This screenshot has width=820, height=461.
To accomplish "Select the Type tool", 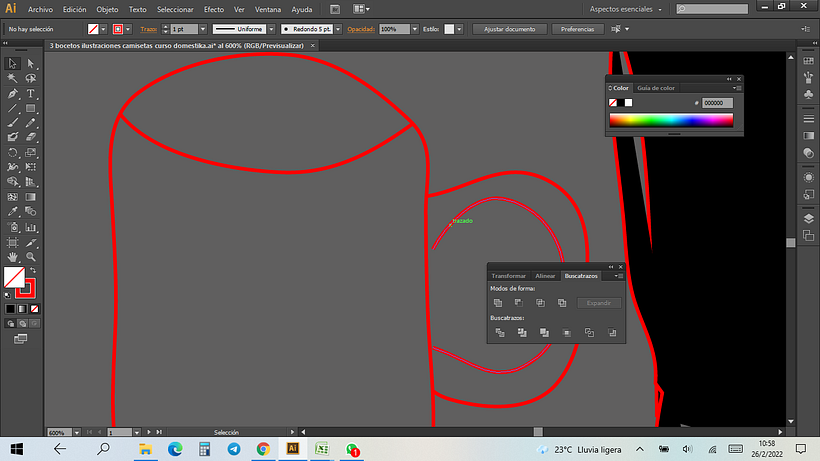I will coord(31,93).
